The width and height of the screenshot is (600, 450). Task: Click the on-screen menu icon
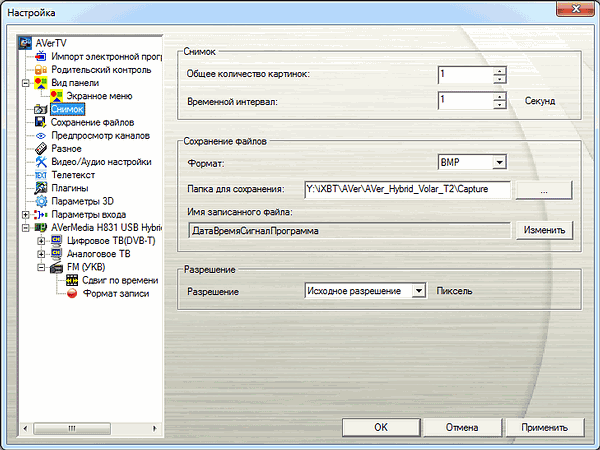pos(56,96)
